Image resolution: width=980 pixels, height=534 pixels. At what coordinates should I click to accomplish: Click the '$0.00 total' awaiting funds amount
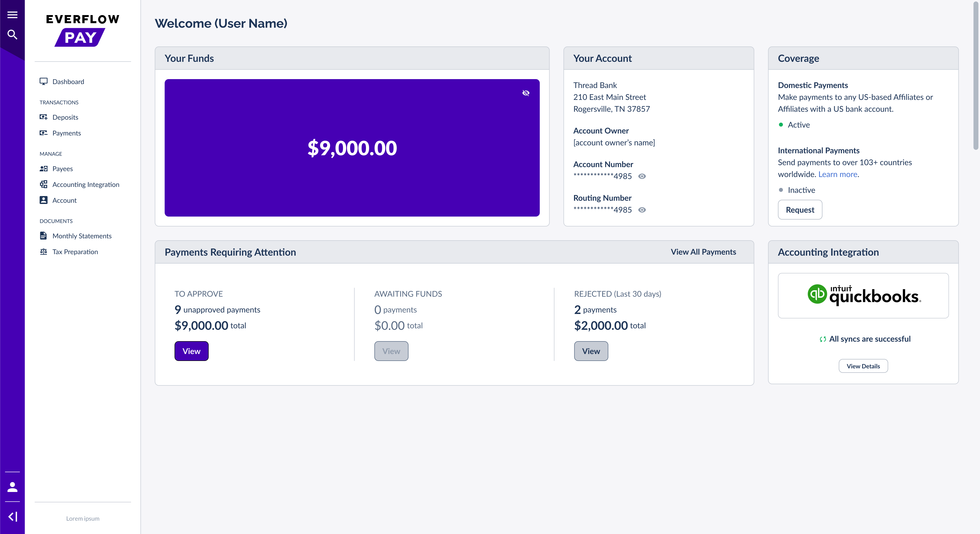398,325
